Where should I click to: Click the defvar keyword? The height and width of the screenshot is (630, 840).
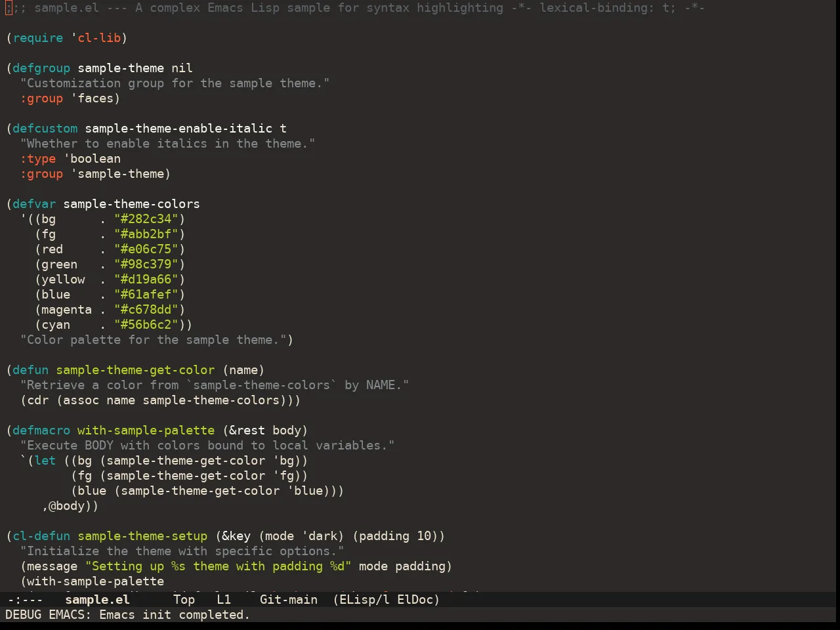pyautogui.click(x=34, y=204)
